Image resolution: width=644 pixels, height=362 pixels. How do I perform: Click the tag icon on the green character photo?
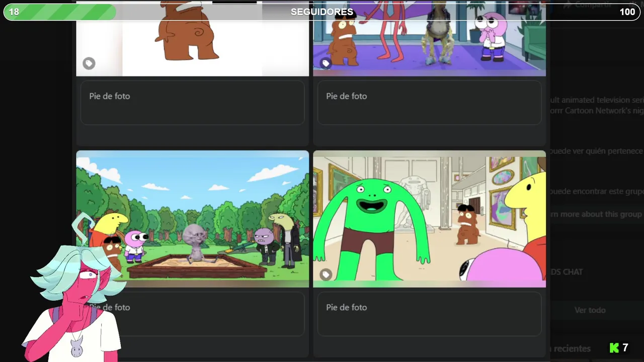pos(326,275)
